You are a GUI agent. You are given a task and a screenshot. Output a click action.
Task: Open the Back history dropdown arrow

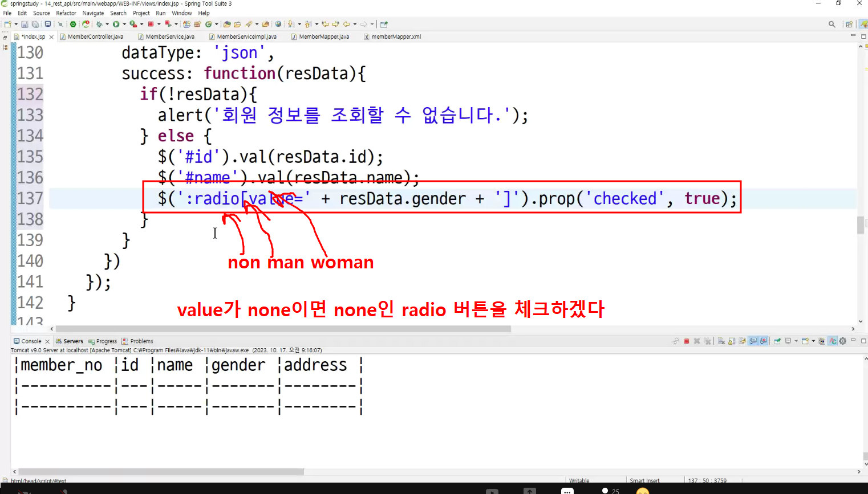(x=355, y=24)
